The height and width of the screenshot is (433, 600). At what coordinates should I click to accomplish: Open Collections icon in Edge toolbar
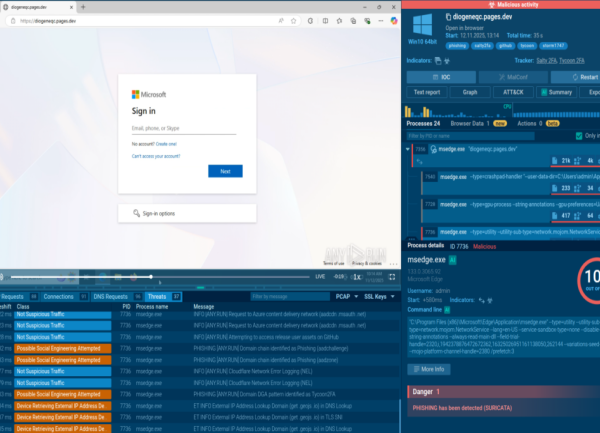click(x=353, y=21)
